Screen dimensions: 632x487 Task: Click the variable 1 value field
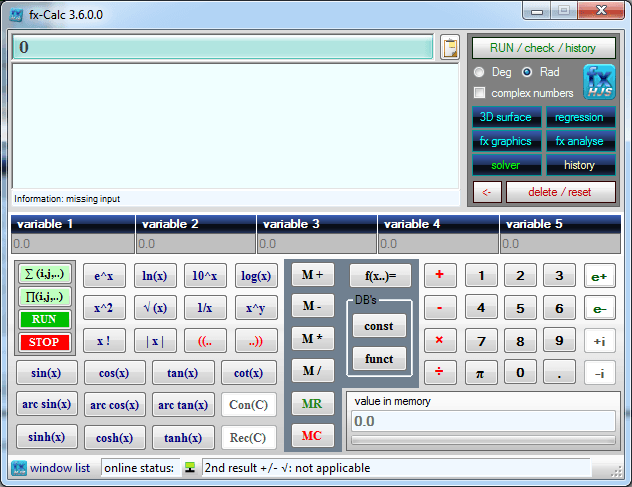pyautogui.click(x=73, y=244)
